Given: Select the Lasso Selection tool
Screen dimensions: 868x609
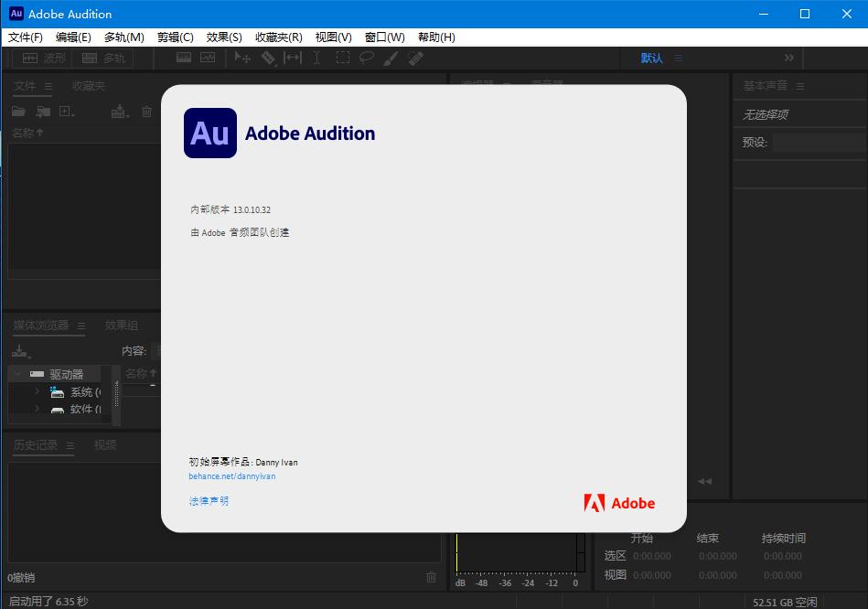Looking at the screenshot, I should click(x=367, y=58).
